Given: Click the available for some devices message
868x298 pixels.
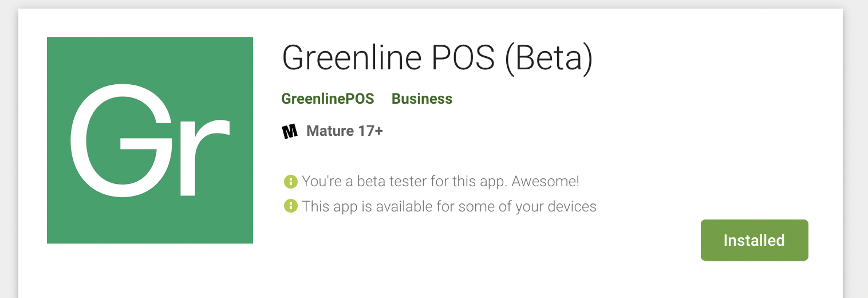Looking at the screenshot, I should (x=449, y=206).
